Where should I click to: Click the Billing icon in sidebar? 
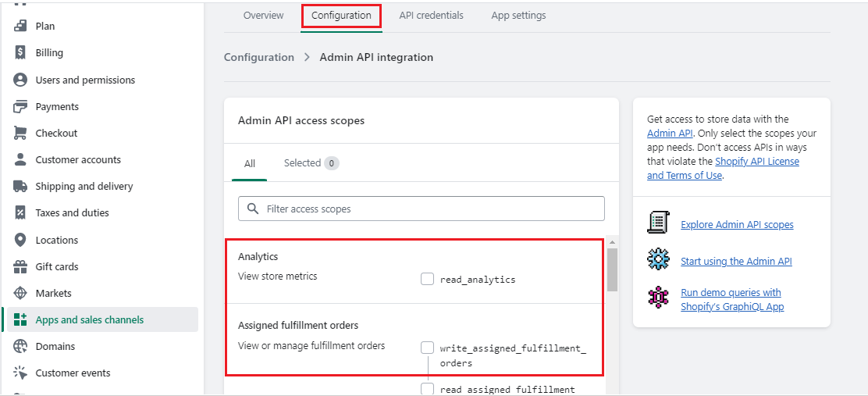(20, 53)
